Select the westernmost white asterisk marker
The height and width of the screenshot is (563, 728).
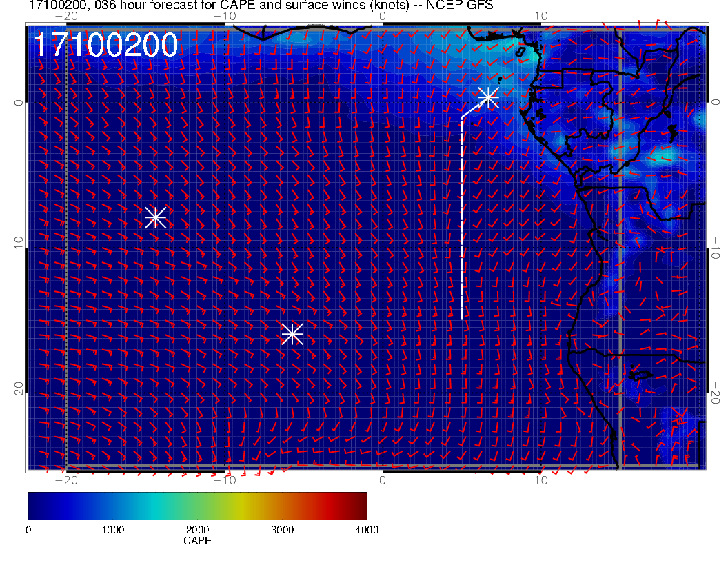(155, 217)
